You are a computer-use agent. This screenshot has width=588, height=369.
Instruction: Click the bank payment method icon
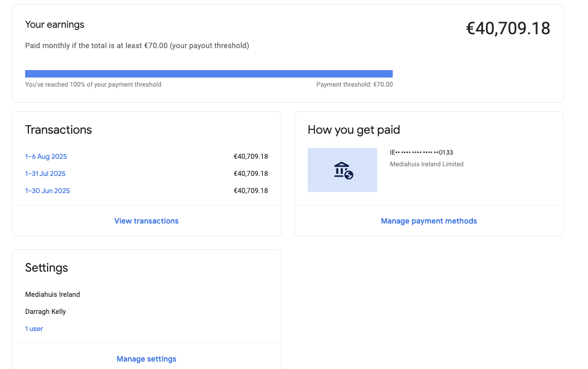tap(342, 170)
